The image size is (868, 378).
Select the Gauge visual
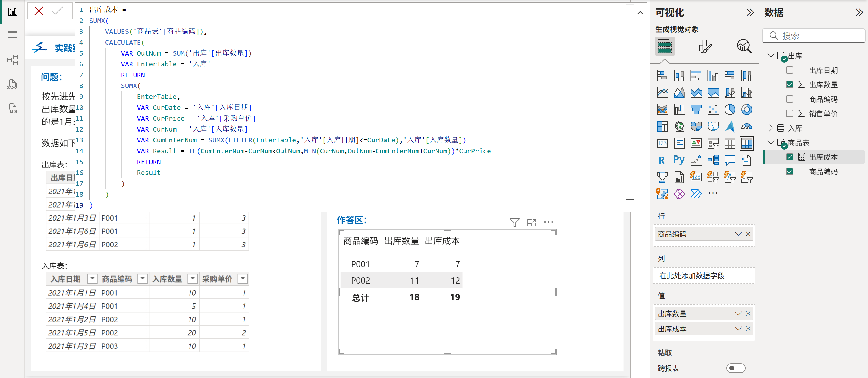tap(746, 126)
